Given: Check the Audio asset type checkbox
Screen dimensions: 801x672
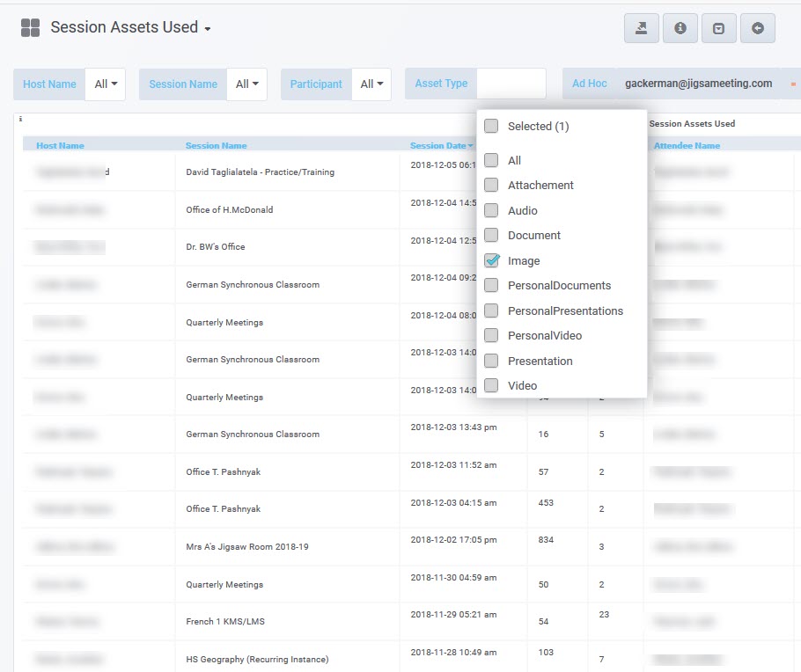Looking at the screenshot, I should (x=491, y=210).
